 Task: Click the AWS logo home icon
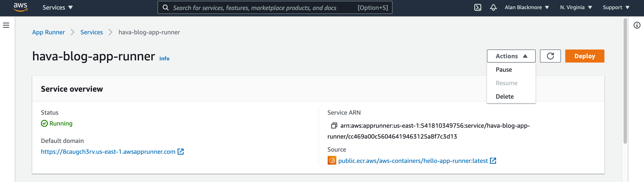[20, 7]
